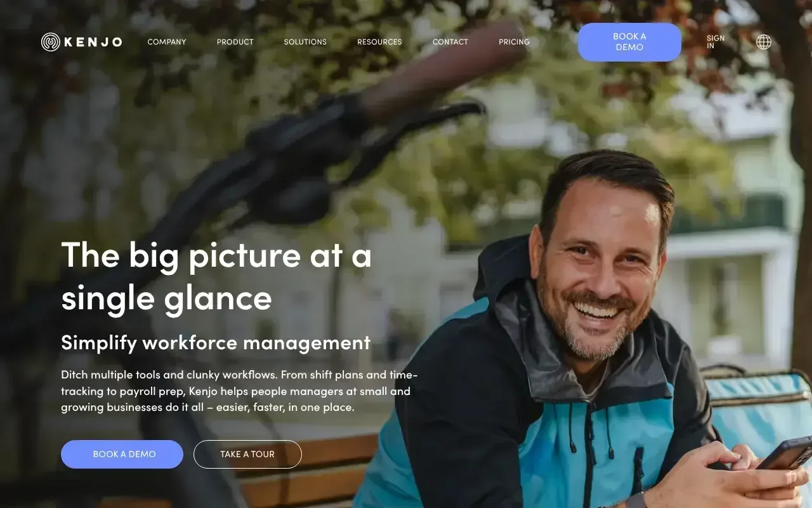Click the headline 'The big picture at a single glance'
The width and height of the screenshot is (812, 508).
(x=216, y=276)
